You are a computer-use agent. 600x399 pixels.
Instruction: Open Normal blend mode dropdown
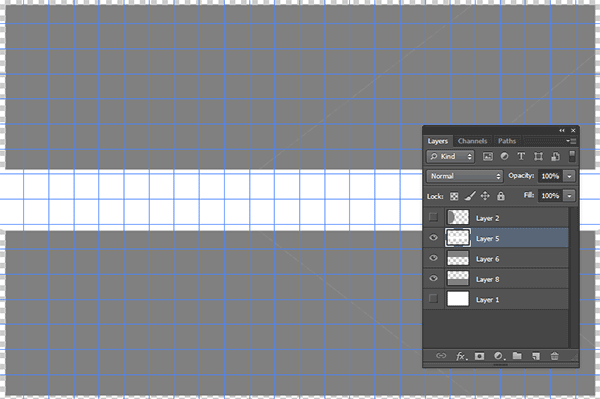465,176
